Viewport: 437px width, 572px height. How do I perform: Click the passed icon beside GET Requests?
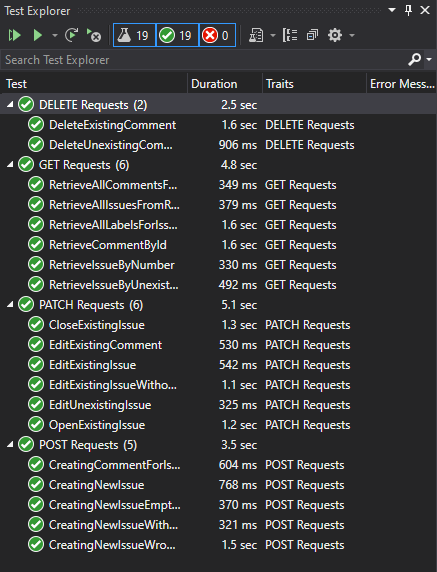pos(26,165)
